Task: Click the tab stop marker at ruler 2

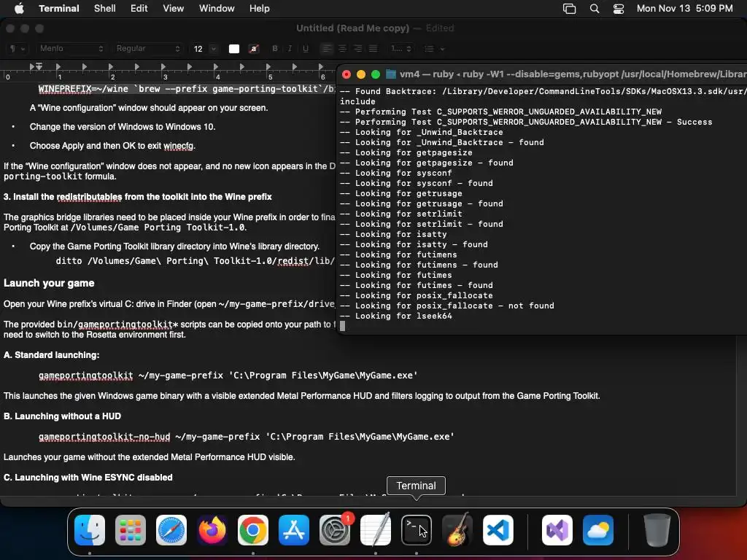Action: pyautogui.click(x=111, y=66)
